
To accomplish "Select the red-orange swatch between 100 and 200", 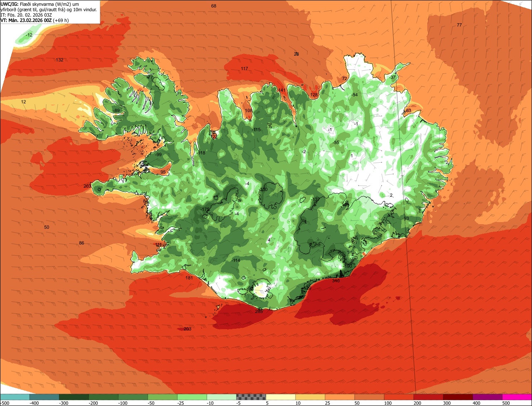I will [x=399, y=397].
